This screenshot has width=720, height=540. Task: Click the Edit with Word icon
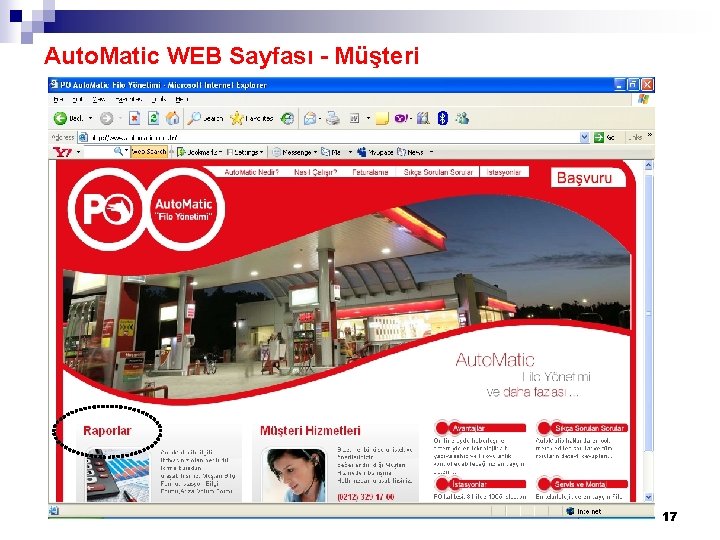click(354, 118)
